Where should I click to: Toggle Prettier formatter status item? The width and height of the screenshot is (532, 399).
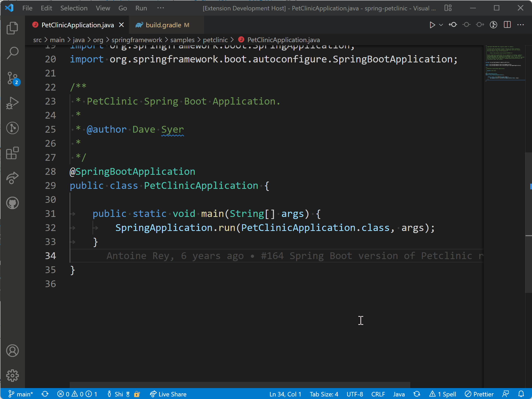(479, 394)
